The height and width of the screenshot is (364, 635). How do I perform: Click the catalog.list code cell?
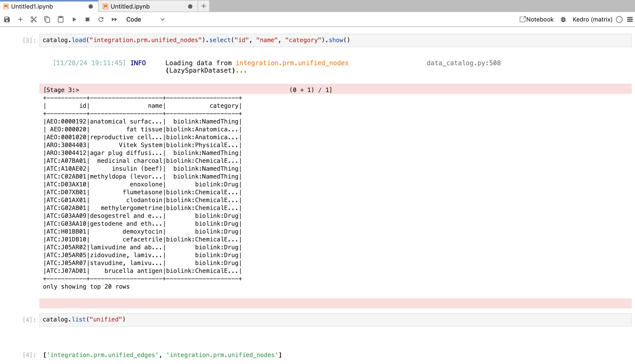click(335, 320)
